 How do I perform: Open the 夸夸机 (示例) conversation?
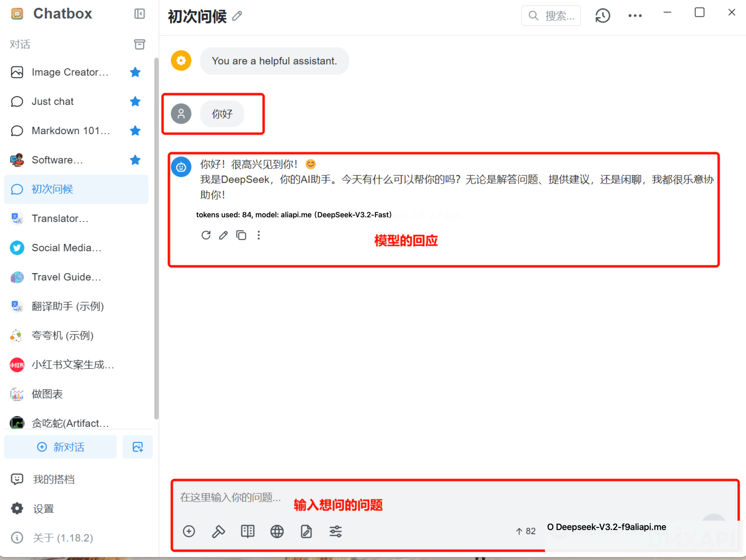pos(76,336)
